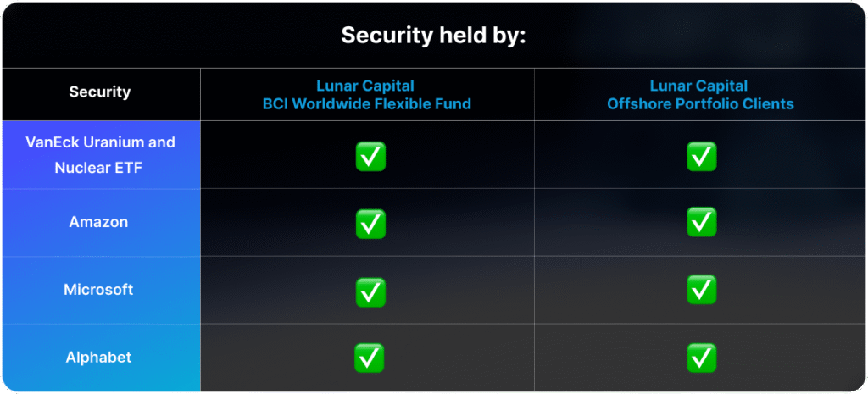The width and height of the screenshot is (868, 394).
Task: Select the VanEck Uranium and Nuclear ETF row label
Action: [x=100, y=154]
